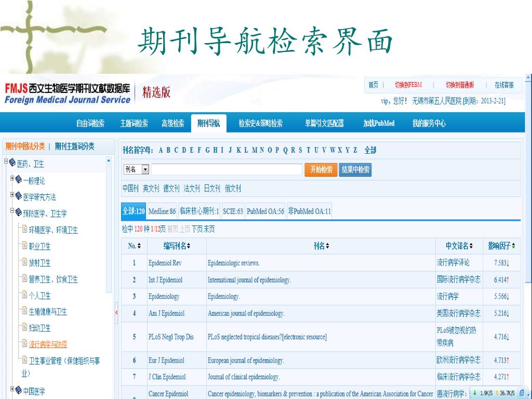This screenshot has width=532, height=399.
Task: Filter by 日文刊 journals
Action: point(212,188)
